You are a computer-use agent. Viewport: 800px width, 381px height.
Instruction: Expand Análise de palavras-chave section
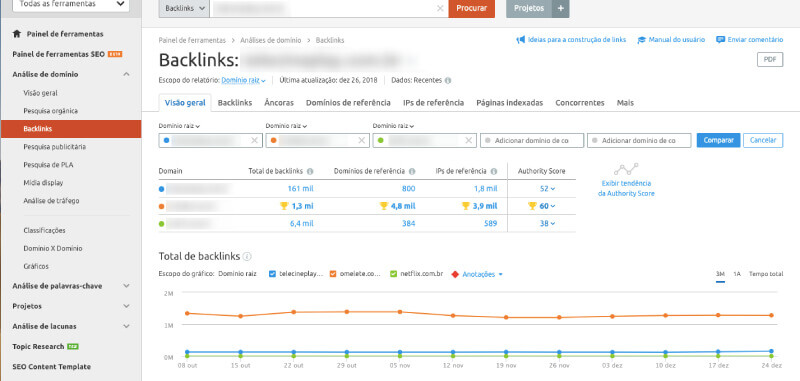click(x=127, y=286)
